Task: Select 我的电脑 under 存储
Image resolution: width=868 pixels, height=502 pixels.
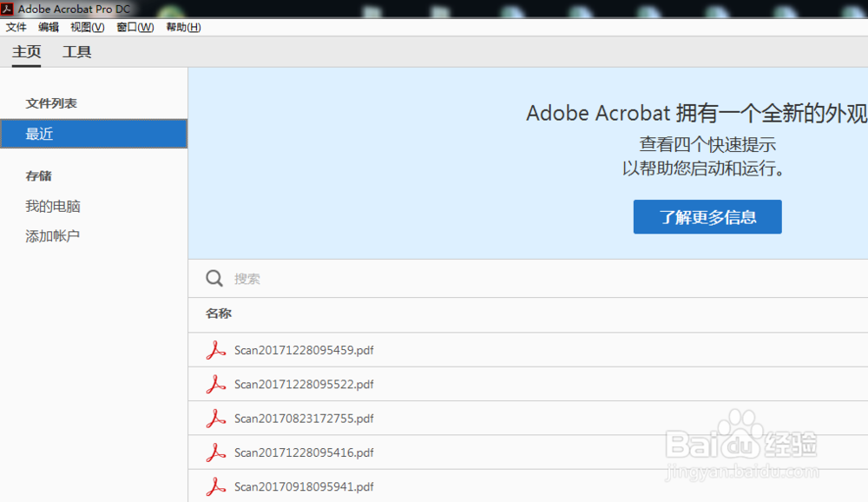Action: click(53, 206)
